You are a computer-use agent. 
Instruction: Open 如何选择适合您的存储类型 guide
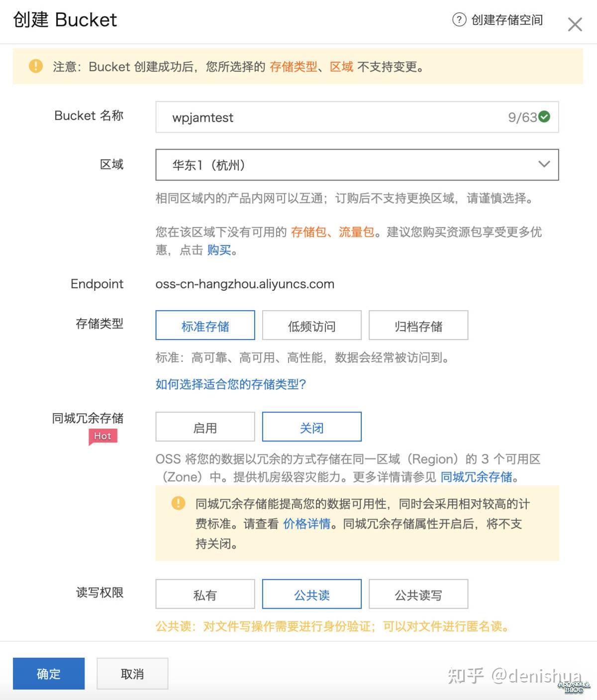pyautogui.click(x=230, y=384)
